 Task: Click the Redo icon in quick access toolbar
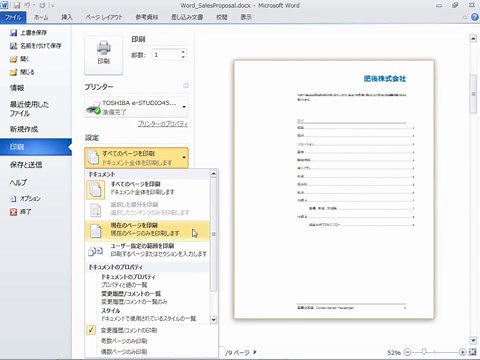[x=42, y=5]
